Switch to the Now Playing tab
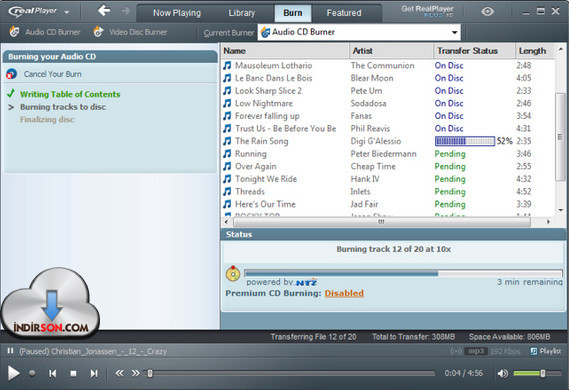The image size is (569, 390). pos(177,13)
